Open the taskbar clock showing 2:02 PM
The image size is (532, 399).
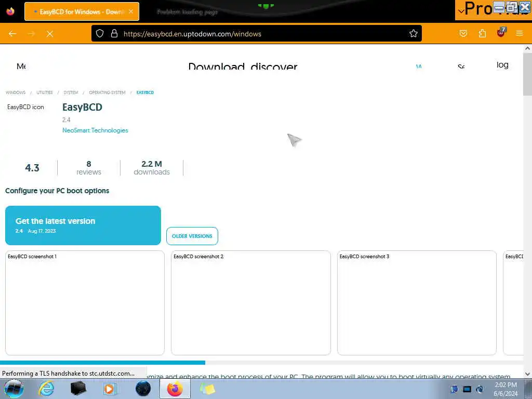pos(506,389)
